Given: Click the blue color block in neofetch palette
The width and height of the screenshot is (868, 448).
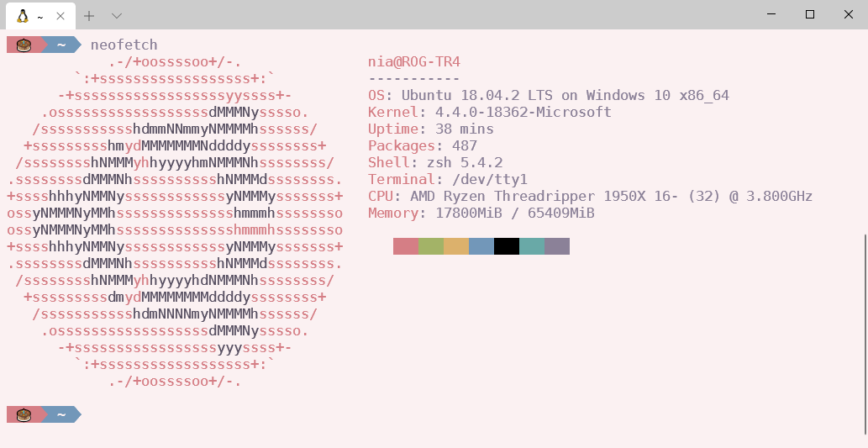Looking at the screenshot, I should 481,246.
